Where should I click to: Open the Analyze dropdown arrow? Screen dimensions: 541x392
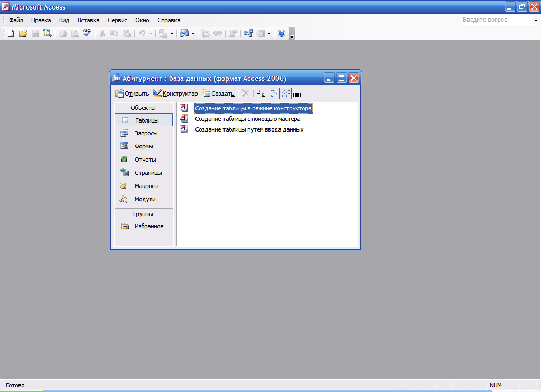pyautogui.click(x=193, y=33)
